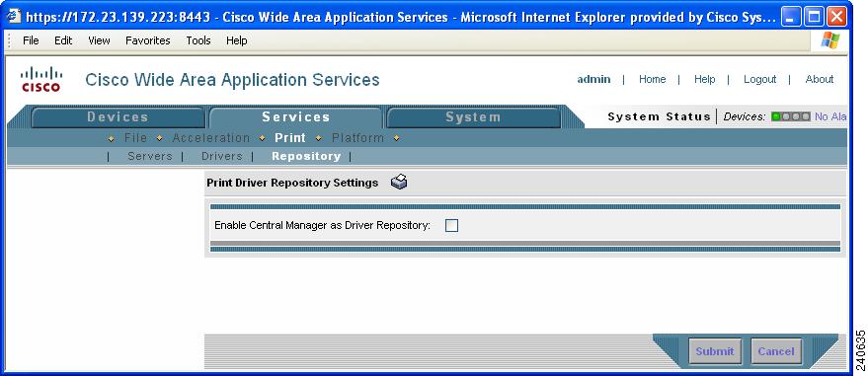868x376 pixels.
Task: Click the green device status indicator
Action: pyautogui.click(x=775, y=116)
